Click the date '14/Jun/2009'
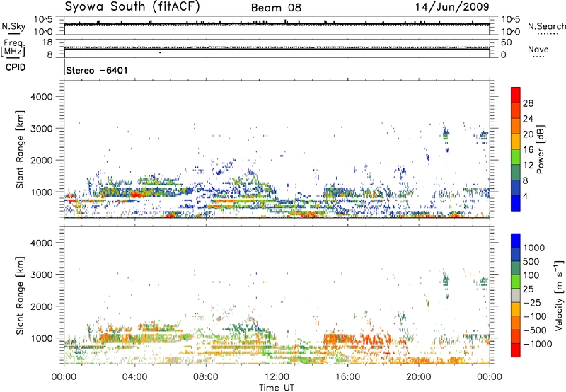Image resolution: width=566 pixels, height=392 pixels. (452, 7)
